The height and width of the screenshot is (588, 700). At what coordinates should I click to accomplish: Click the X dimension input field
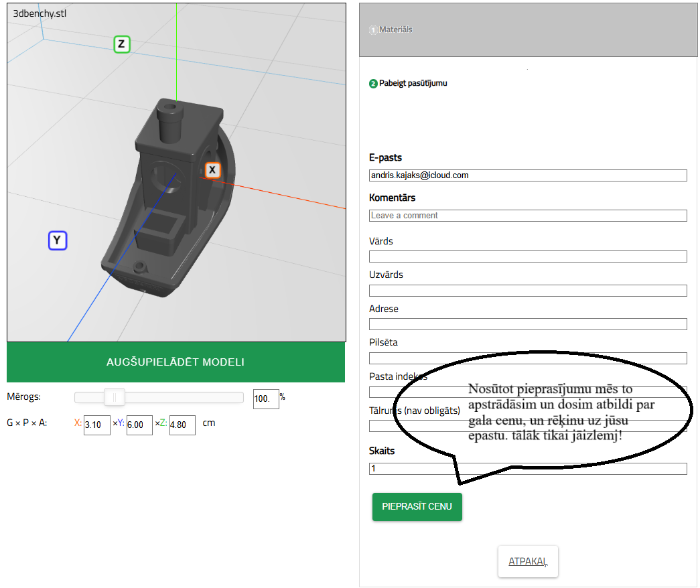click(x=96, y=425)
